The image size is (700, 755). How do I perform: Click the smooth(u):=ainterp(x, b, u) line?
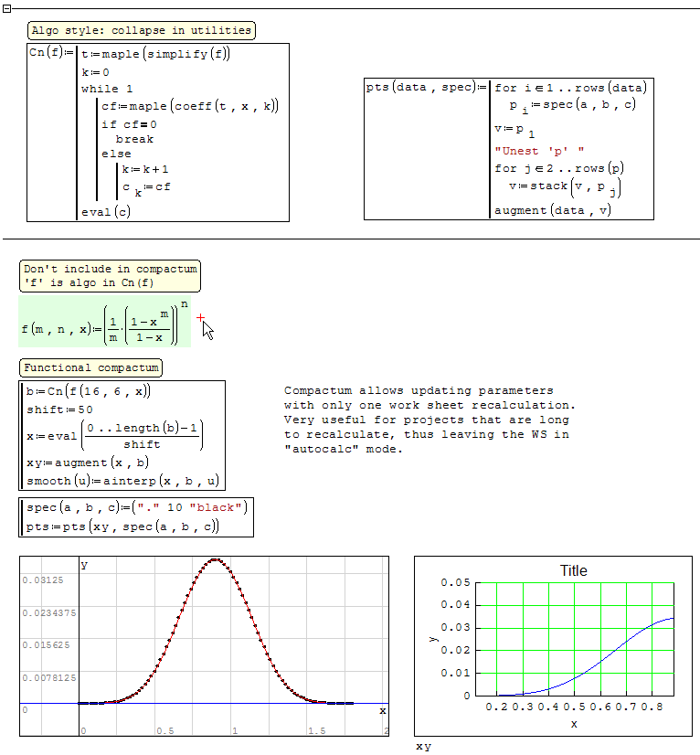[124, 481]
